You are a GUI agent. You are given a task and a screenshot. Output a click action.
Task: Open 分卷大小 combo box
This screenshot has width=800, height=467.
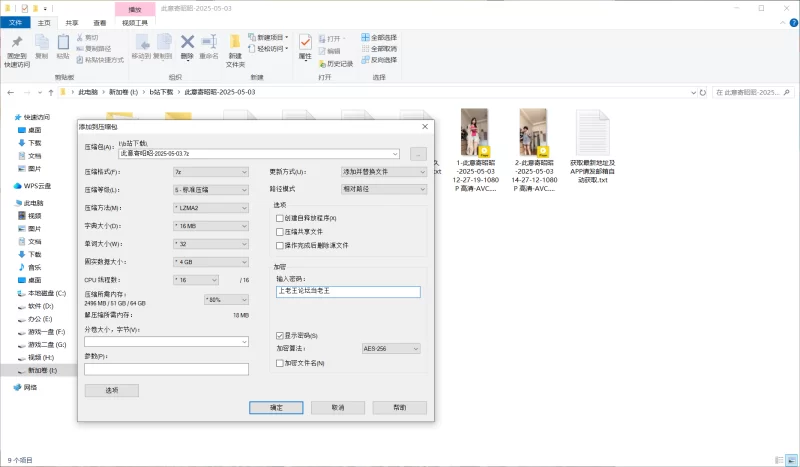[x=166, y=341]
